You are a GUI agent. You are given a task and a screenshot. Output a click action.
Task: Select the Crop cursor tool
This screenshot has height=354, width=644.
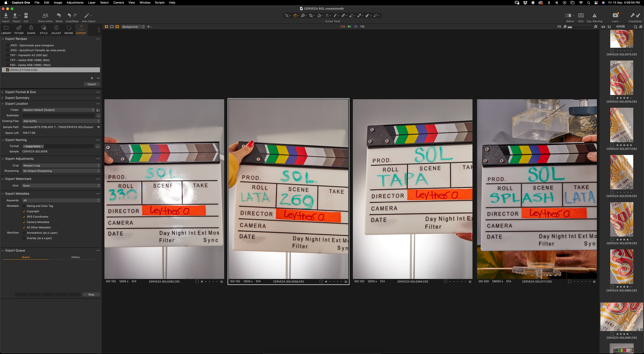(x=311, y=15)
